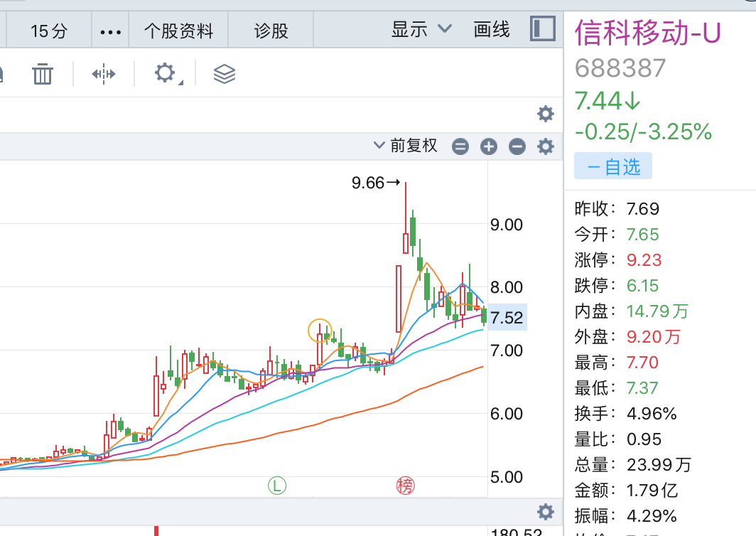Click the 量比 value 0.95

pos(644,439)
